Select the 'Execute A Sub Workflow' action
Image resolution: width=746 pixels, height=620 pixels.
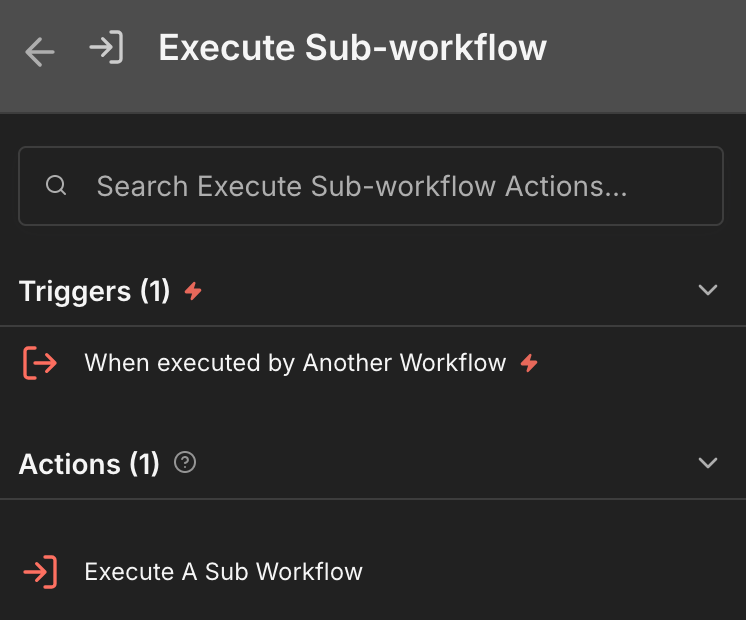point(223,572)
